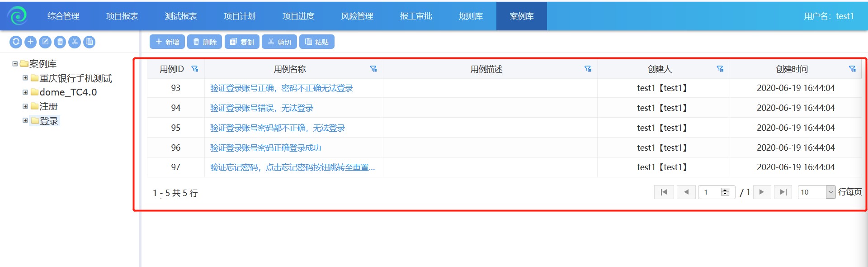Click the 1 - 5 共 5 行 summary text
868x267 pixels.
pyautogui.click(x=175, y=193)
